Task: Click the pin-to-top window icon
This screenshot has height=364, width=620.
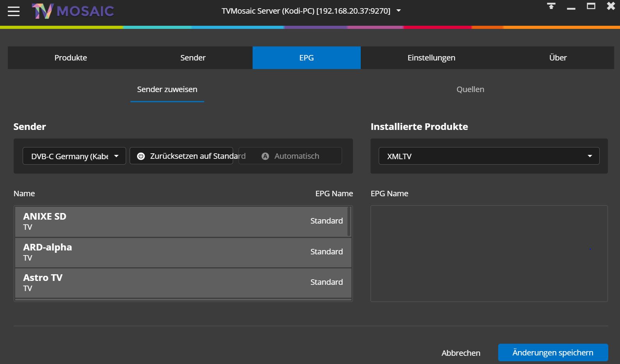Action: pos(551,6)
